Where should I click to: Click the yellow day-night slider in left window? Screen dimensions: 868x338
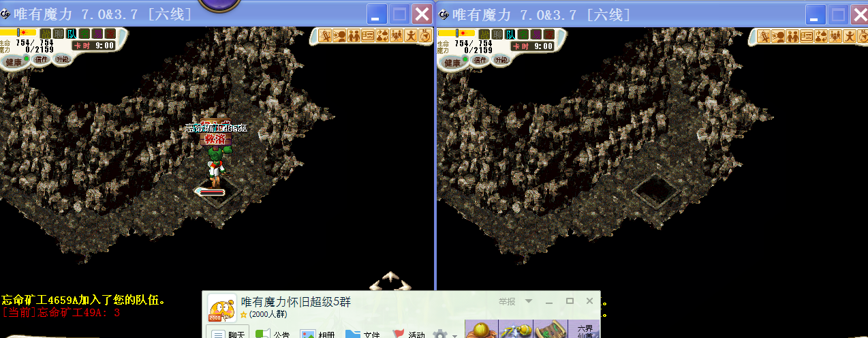(18, 33)
